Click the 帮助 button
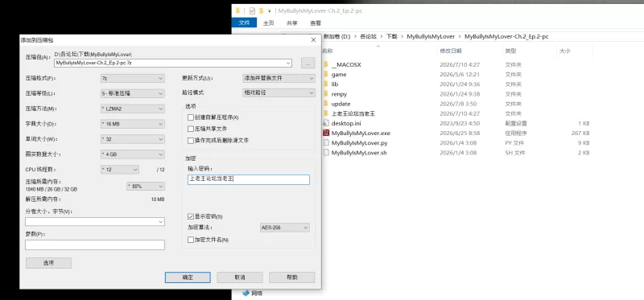The height and width of the screenshot is (300, 644). coord(292,277)
